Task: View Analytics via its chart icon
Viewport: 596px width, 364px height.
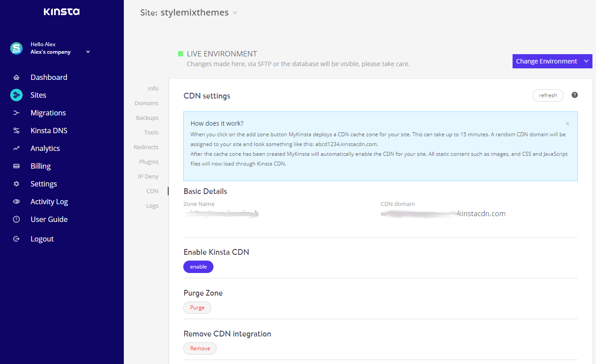Action: 16,148
